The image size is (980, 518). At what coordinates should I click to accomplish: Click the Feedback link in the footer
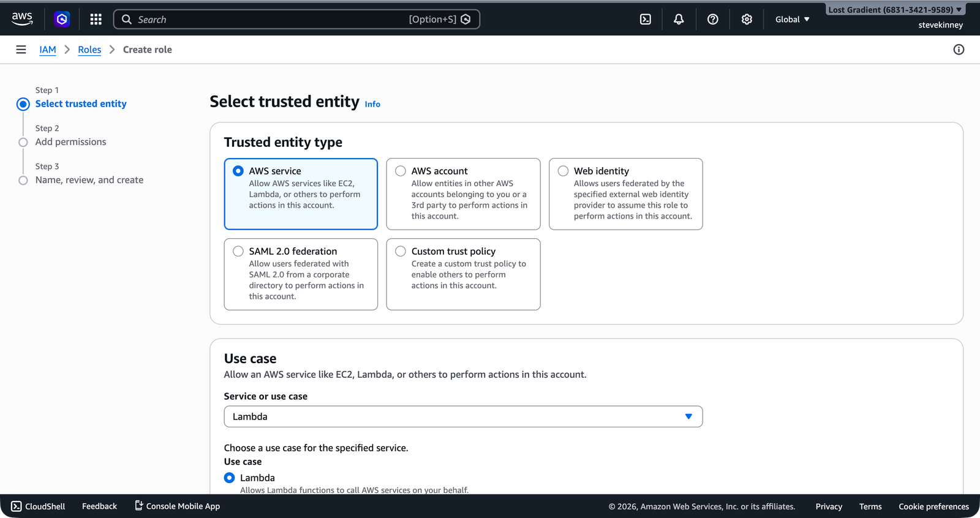click(x=99, y=506)
